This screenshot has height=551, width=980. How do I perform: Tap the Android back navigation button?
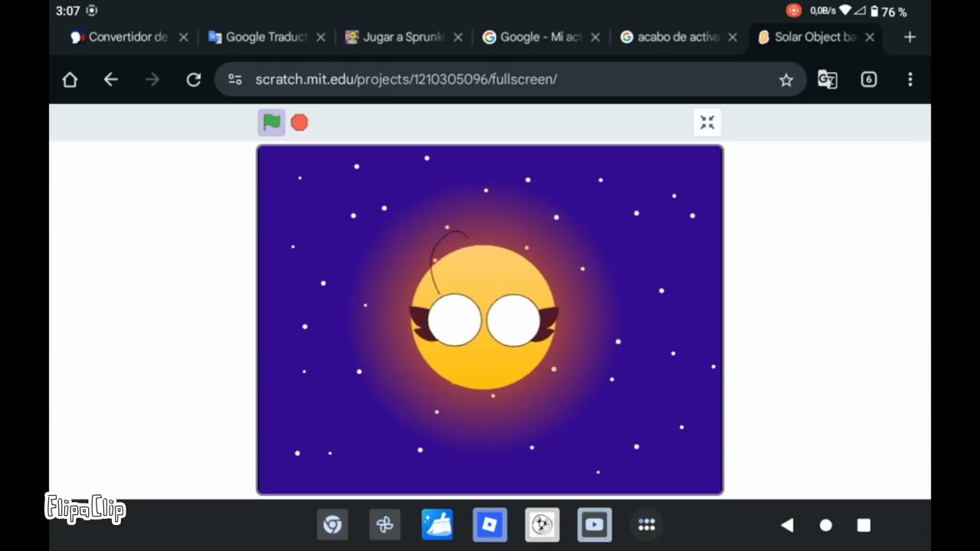coord(787,525)
